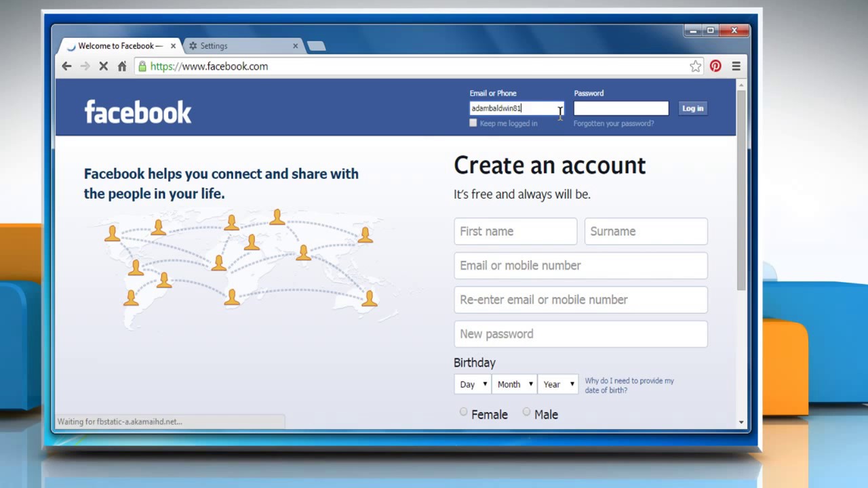Click the Create an account heading
The height and width of the screenshot is (488, 868).
(550, 165)
